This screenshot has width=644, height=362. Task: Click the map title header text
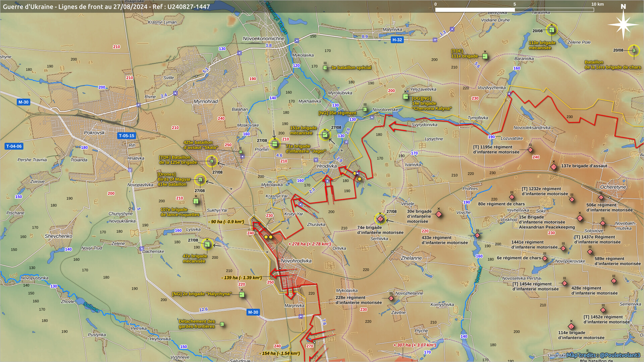pyautogui.click(x=106, y=7)
